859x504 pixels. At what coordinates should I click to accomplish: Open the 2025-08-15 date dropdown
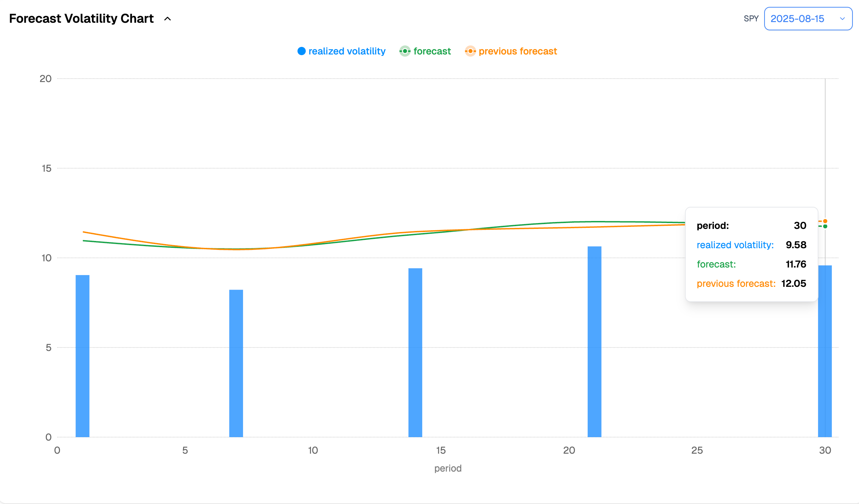tap(797, 19)
